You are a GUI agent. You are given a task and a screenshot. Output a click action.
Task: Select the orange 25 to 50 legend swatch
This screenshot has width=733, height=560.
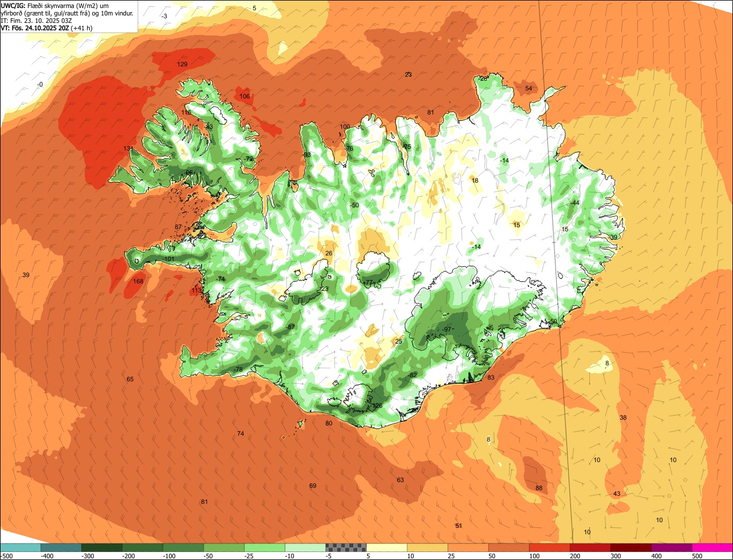(468, 547)
